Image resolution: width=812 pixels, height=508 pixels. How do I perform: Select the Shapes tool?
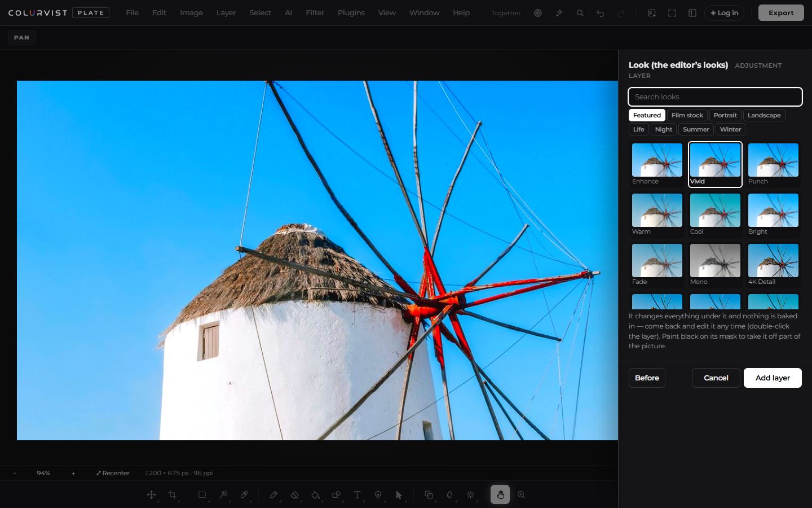[336, 495]
